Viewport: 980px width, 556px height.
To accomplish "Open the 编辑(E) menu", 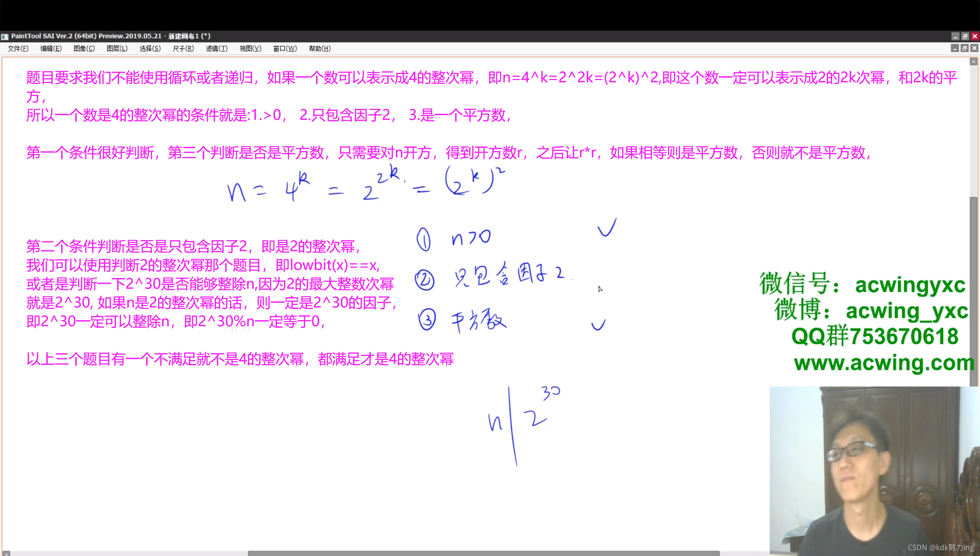I will [x=51, y=49].
